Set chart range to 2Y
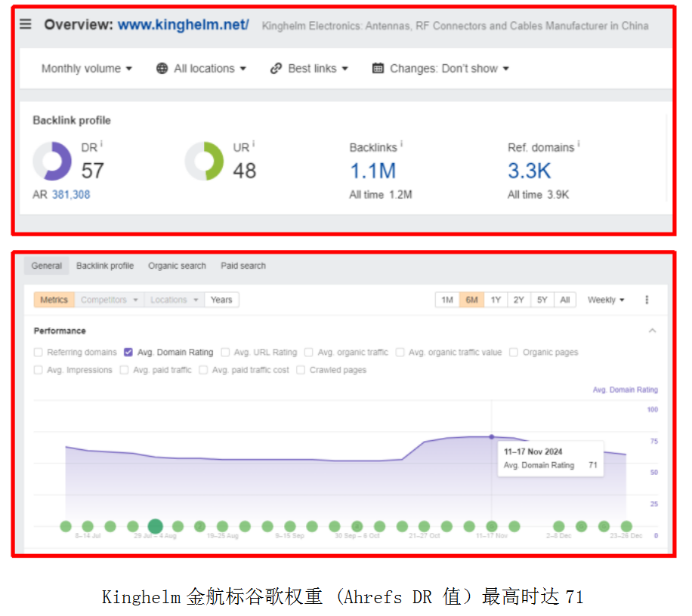This screenshot has width=692, height=616. coord(519,300)
